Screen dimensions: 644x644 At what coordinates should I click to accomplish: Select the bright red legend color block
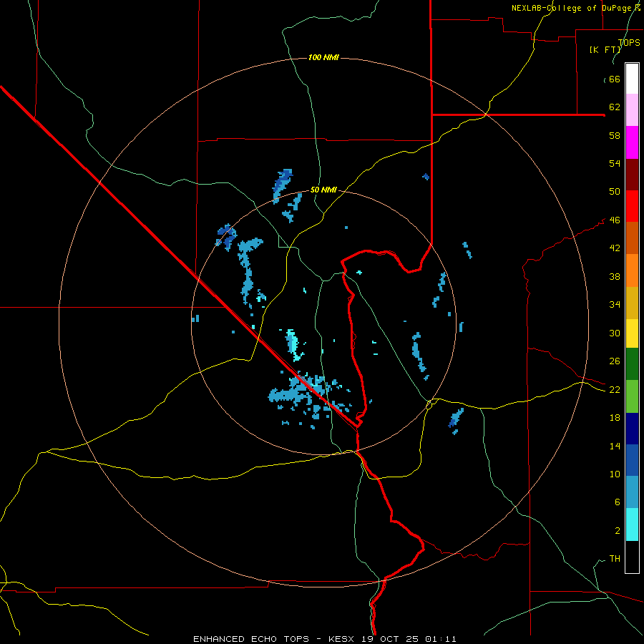pos(632,206)
